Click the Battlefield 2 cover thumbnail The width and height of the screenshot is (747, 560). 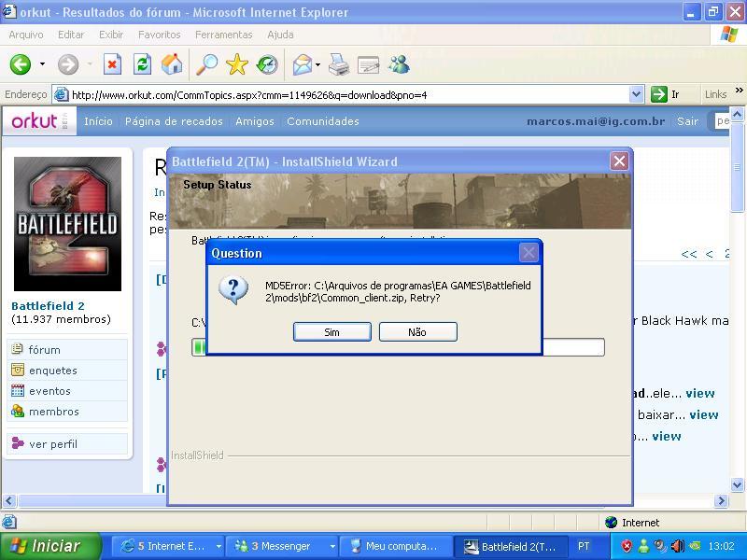(x=67, y=224)
